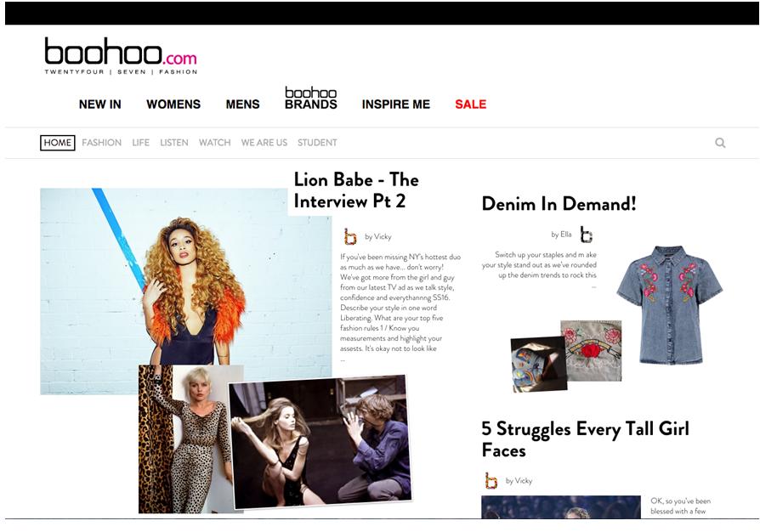Open Lion Babe Interview Pt 2 headline

pyautogui.click(x=356, y=190)
